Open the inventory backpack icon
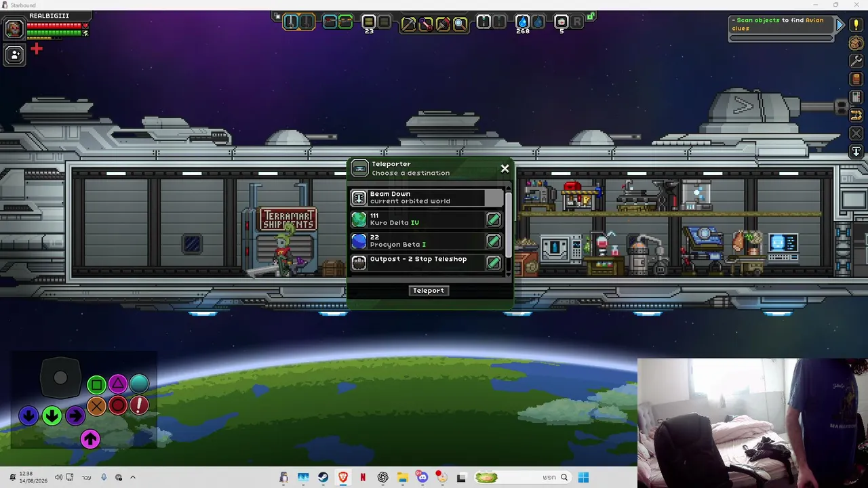Screen dimensions: 868x488 point(856,43)
